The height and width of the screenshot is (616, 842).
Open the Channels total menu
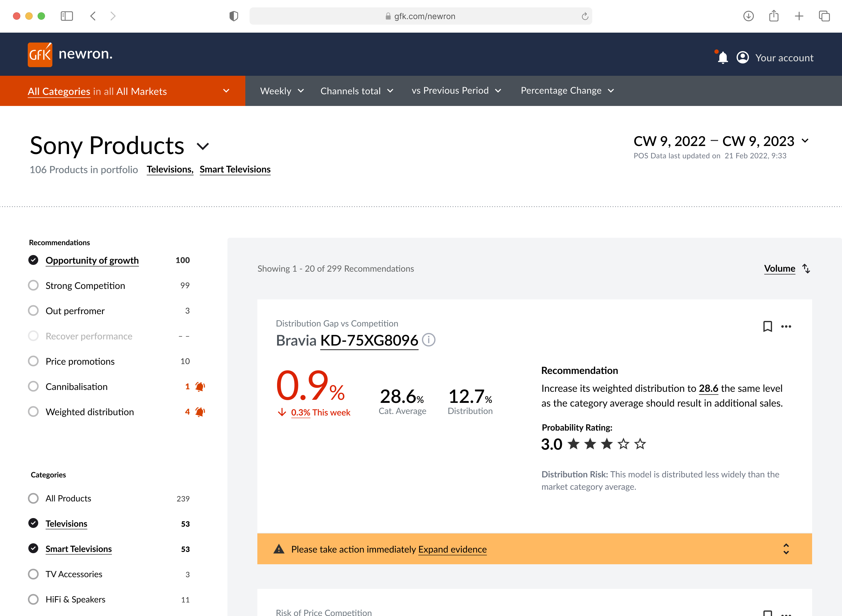tap(357, 91)
